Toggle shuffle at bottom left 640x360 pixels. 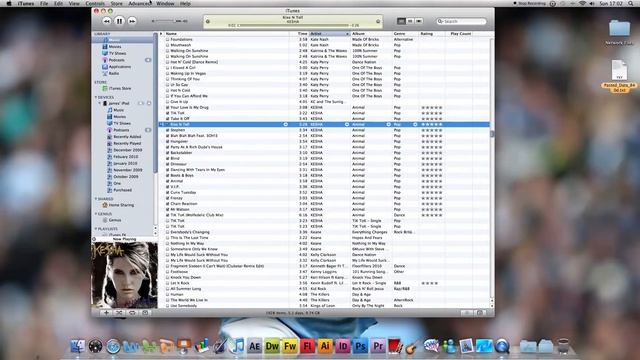(119, 313)
